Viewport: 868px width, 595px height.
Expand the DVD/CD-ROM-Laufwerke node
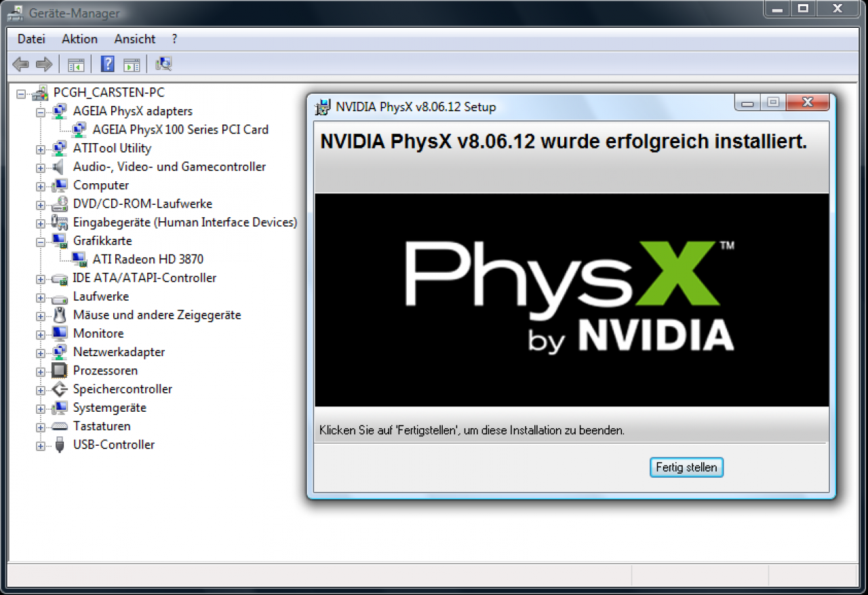tap(41, 204)
